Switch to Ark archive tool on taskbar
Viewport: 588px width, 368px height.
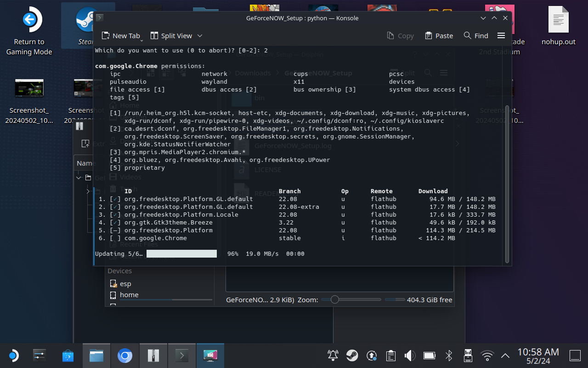pyautogui.click(x=153, y=355)
